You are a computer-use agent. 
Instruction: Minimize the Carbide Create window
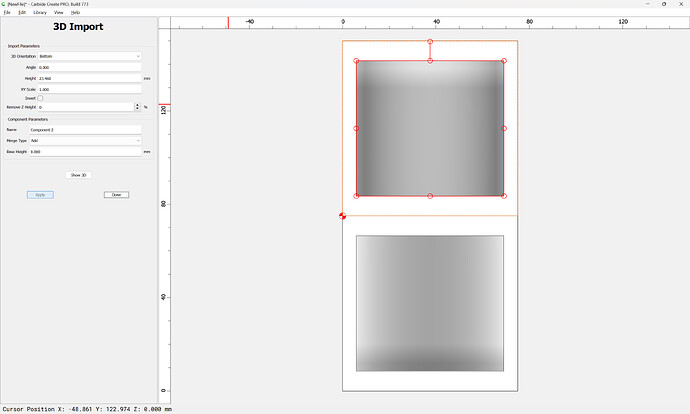[648, 4]
